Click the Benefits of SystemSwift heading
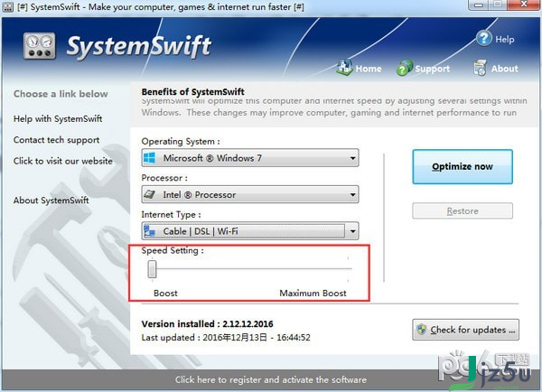Viewport: 542px width, 392px height. (192, 91)
